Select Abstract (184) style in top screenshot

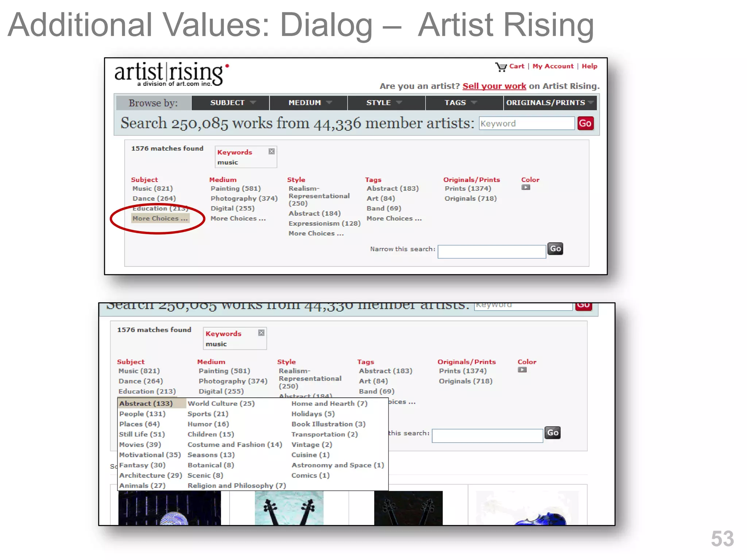(314, 213)
